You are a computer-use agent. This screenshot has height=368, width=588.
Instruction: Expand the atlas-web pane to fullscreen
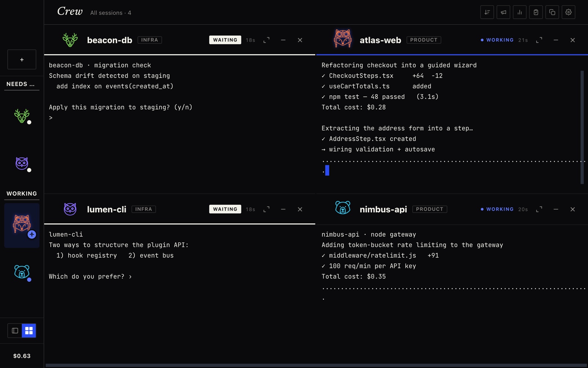click(x=539, y=40)
